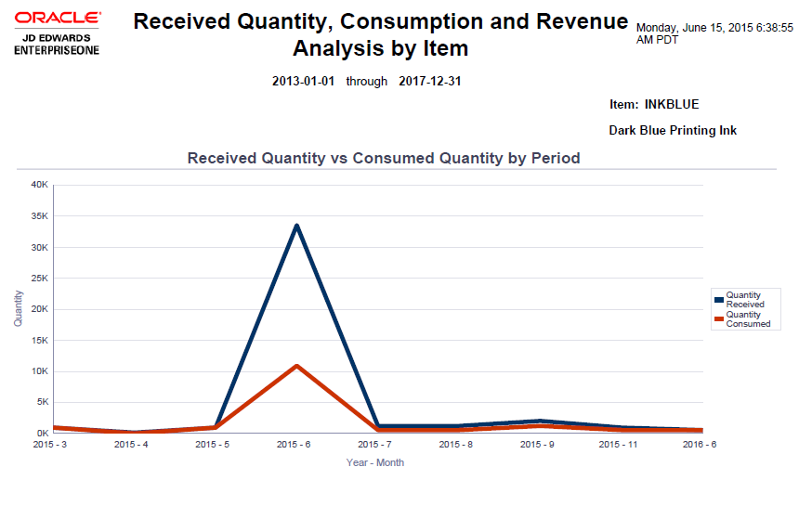812x506 pixels.
Task: Click the x-axis label 2015 - 7
Action: click(375, 445)
